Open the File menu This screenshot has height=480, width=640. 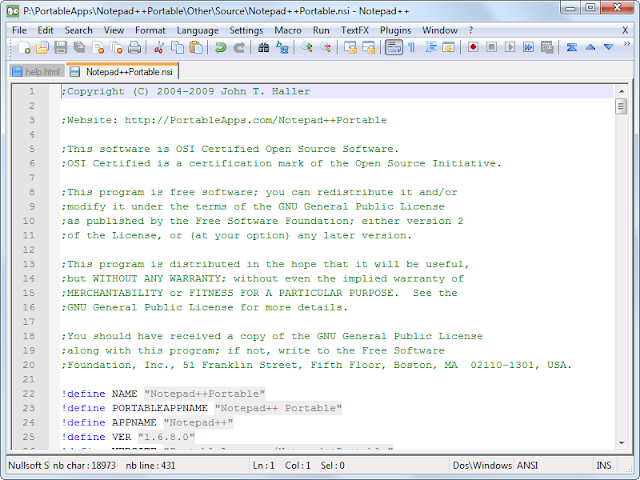click(19, 30)
